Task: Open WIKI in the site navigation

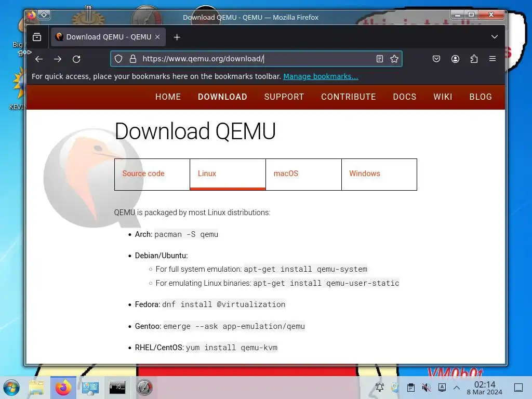Action: click(443, 97)
